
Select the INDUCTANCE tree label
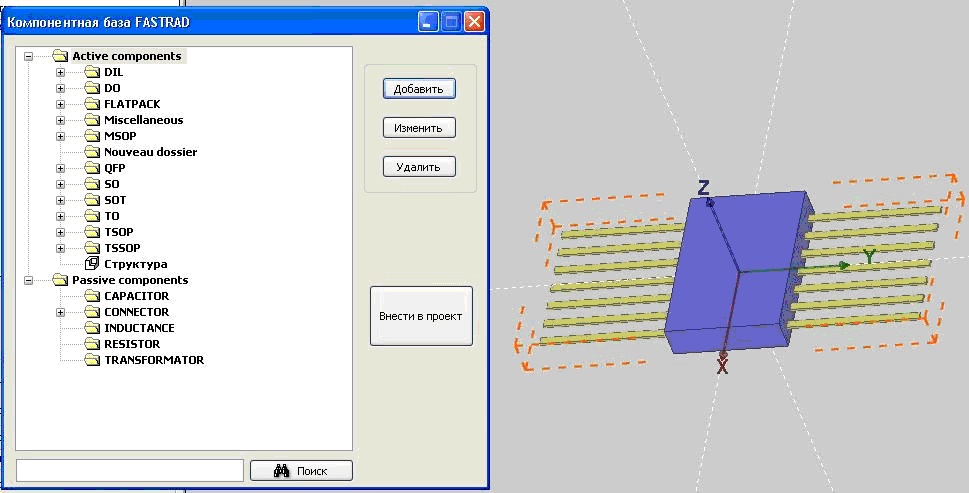pos(139,328)
